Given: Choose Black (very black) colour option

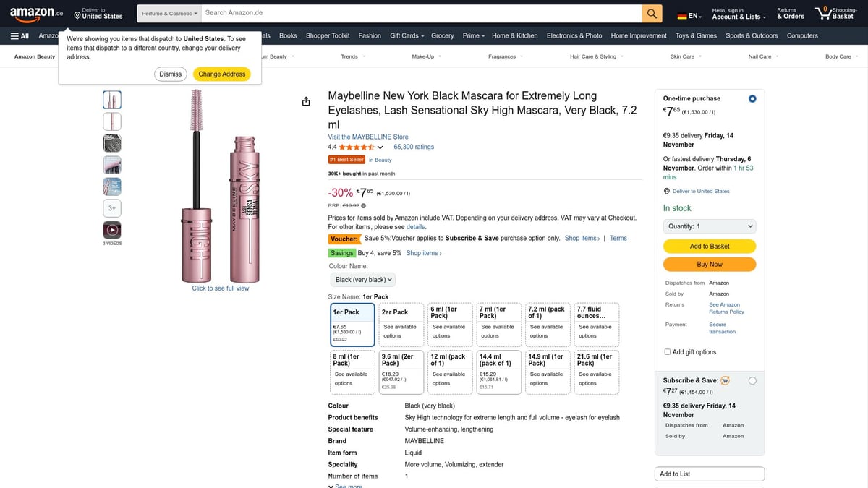Looking at the screenshot, I should 362,279.
